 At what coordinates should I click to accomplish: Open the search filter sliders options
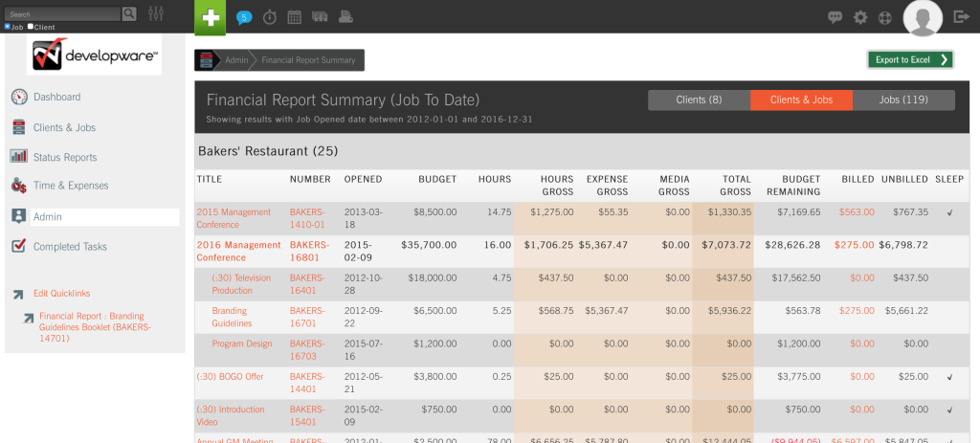pyautogui.click(x=156, y=13)
